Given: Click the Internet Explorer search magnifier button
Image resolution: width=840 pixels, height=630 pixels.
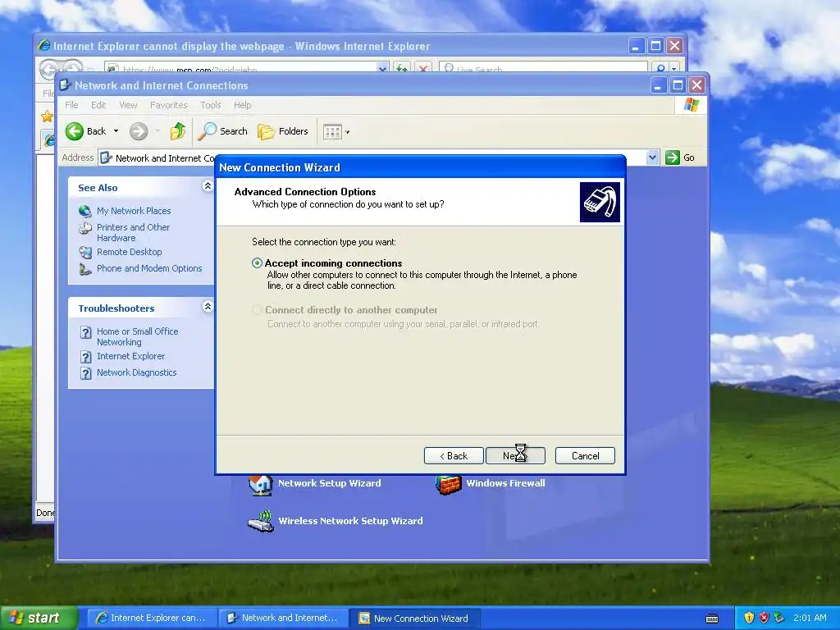Looking at the screenshot, I should pos(660,67).
